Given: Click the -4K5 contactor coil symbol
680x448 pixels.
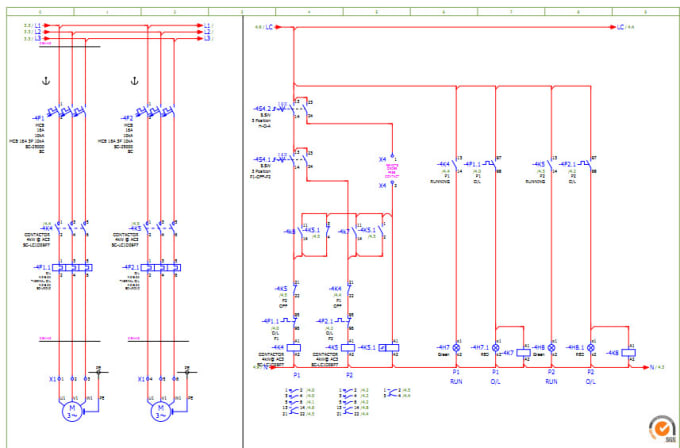Looking at the screenshot, I should [x=348, y=348].
